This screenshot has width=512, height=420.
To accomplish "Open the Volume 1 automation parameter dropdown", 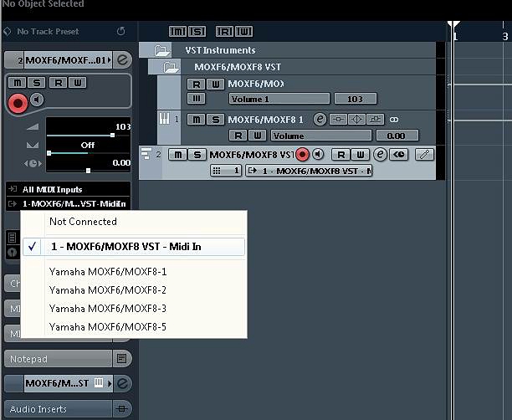I will 279,99.
